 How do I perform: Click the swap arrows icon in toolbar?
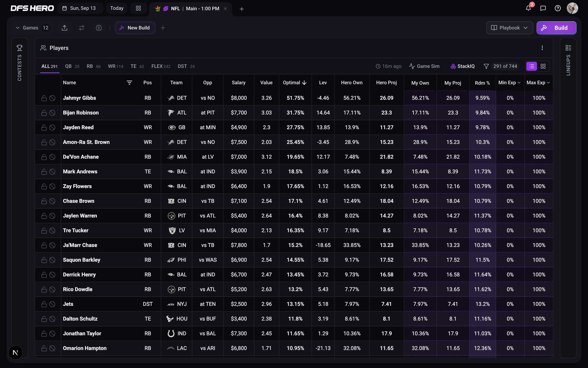[82, 28]
